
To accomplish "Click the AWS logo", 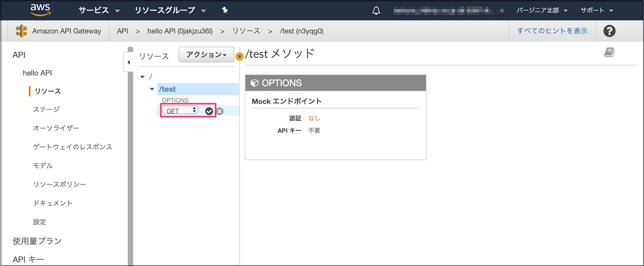I will pyautogui.click(x=40, y=10).
